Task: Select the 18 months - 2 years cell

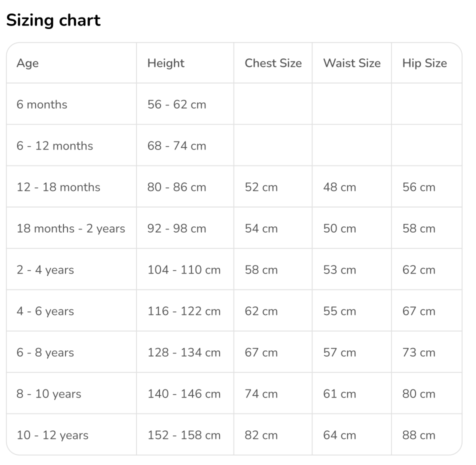Action: (x=70, y=229)
